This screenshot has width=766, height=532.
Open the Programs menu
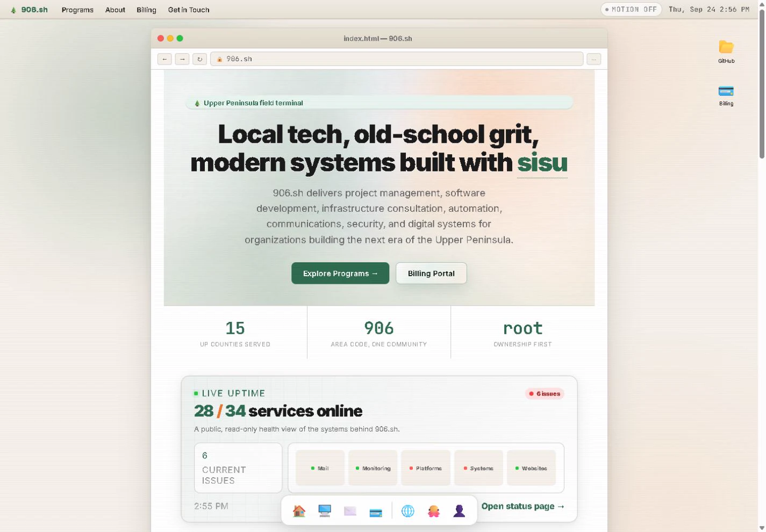tap(77, 10)
